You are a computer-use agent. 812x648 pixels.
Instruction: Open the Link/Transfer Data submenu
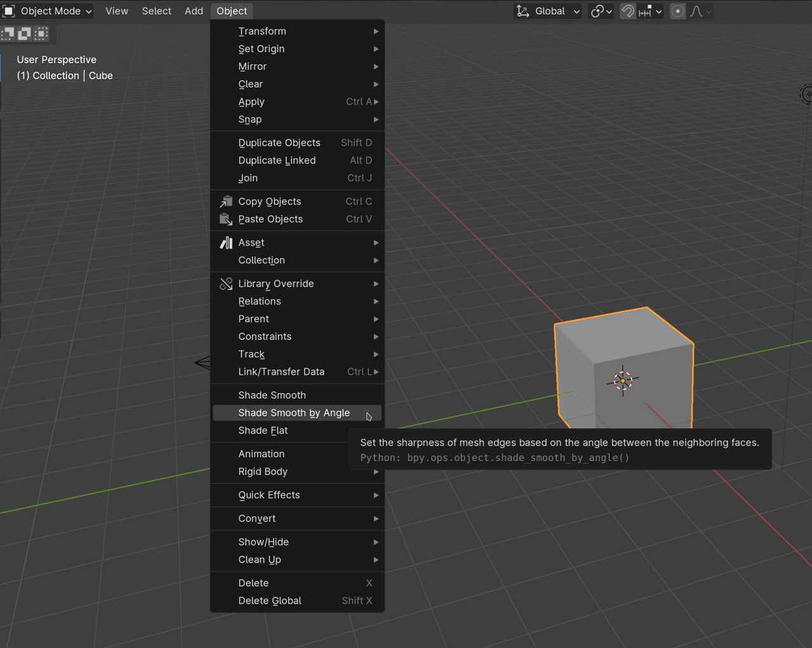297,372
